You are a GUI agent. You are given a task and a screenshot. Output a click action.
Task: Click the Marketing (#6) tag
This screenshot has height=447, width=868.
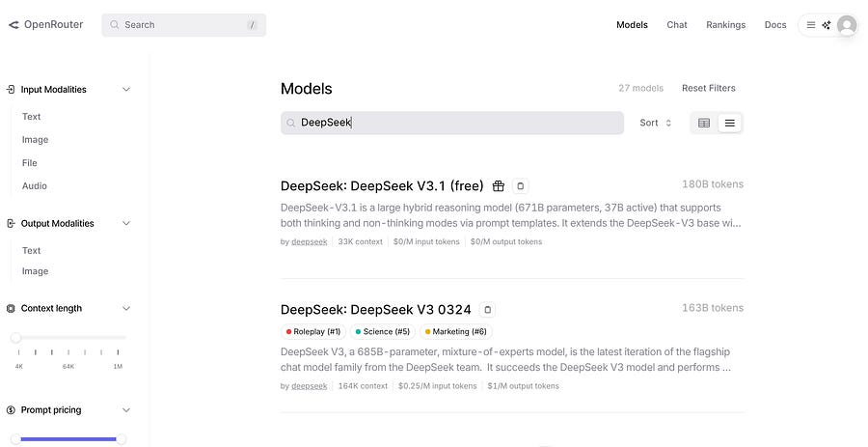(x=456, y=332)
